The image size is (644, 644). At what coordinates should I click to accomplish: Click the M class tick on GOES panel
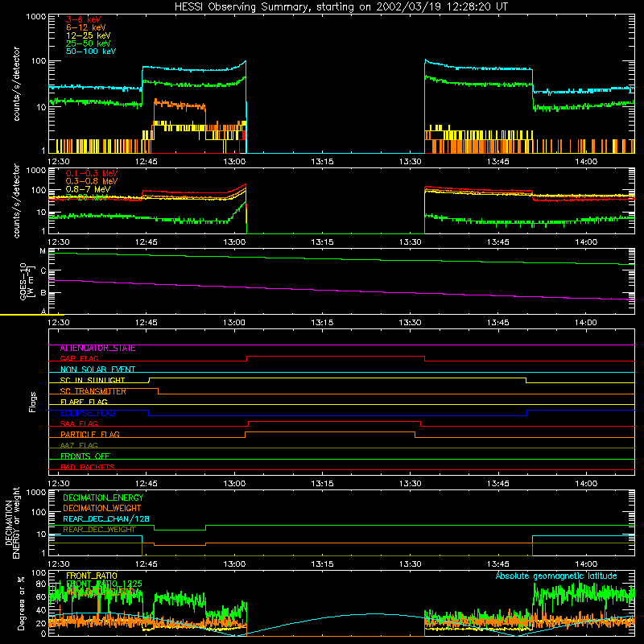point(43,251)
